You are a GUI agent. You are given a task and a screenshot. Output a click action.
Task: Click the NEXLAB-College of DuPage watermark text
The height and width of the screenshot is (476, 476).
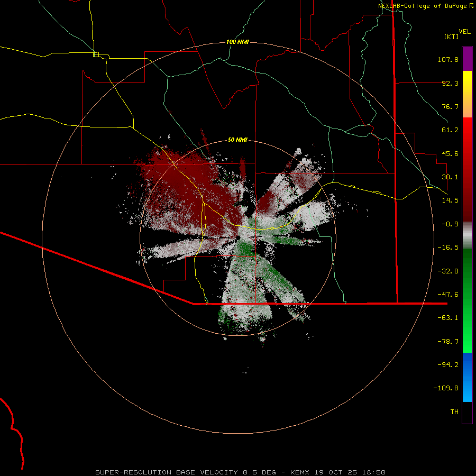(x=426, y=6)
